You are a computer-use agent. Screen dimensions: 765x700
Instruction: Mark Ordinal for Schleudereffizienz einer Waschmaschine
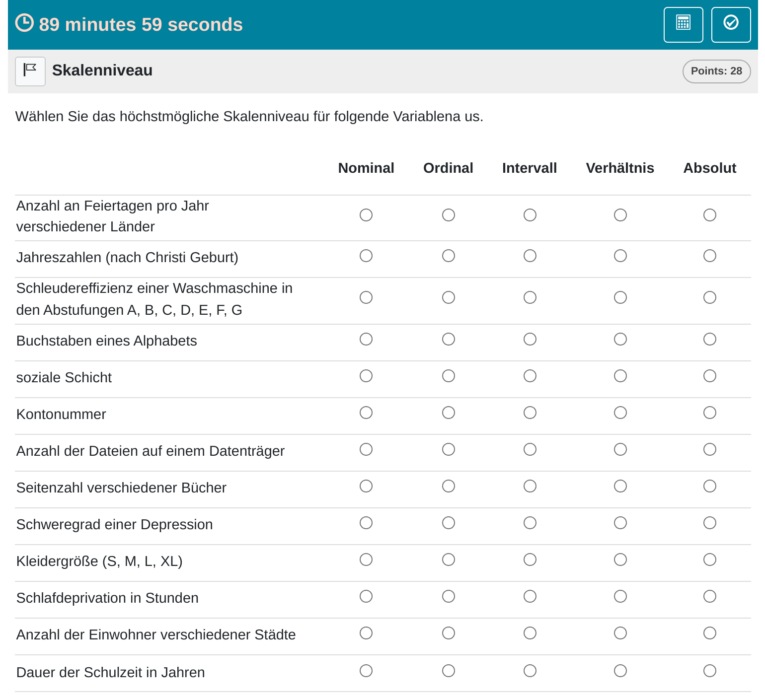tap(448, 297)
